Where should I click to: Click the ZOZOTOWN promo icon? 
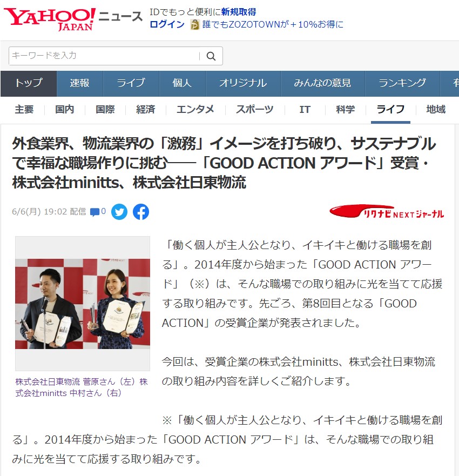coord(194,25)
